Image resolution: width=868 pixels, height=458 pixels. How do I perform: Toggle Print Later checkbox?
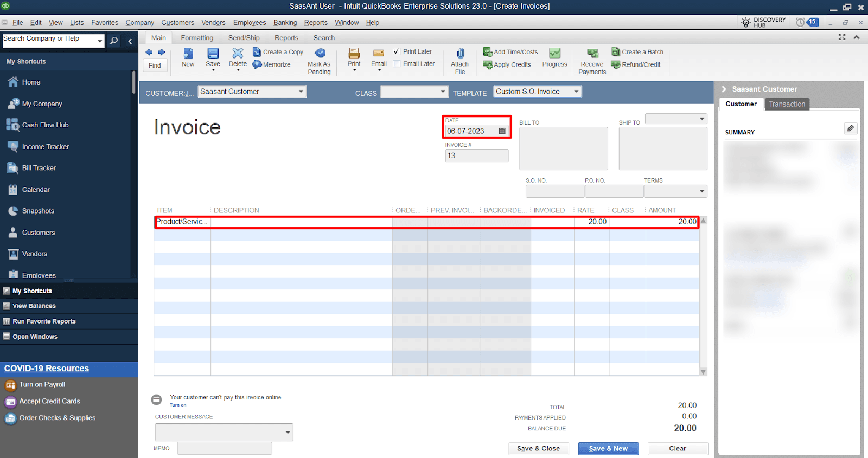tap(397, 51)
